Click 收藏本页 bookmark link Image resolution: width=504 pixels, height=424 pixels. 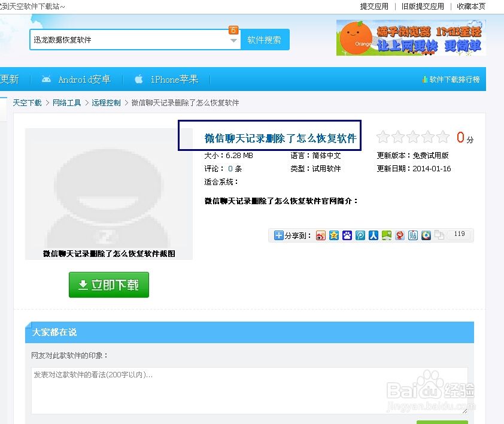(x=471, y=7)
